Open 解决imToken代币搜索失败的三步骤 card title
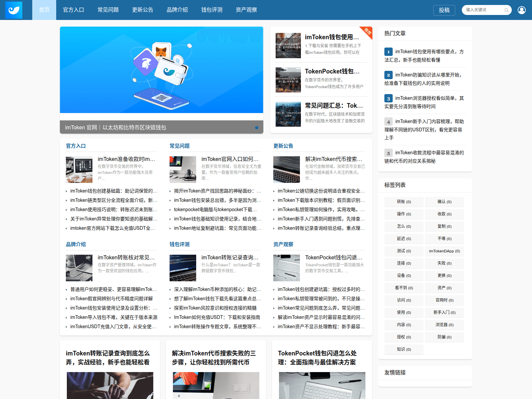 [214, 358]
